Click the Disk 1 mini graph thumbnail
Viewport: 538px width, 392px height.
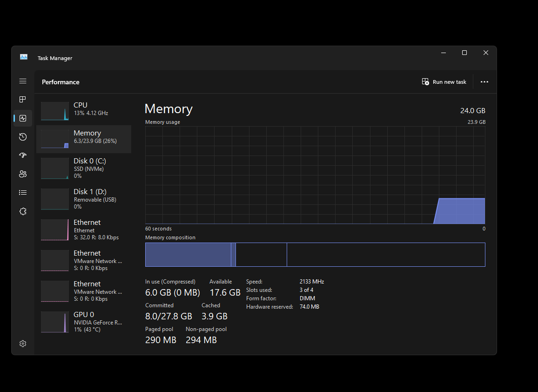(55, 199)
